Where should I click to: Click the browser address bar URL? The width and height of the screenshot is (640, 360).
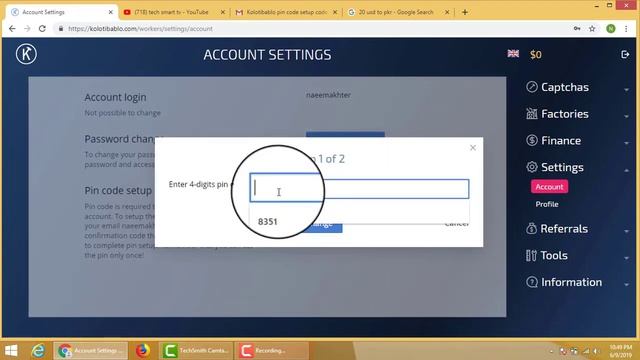[140, 29]
